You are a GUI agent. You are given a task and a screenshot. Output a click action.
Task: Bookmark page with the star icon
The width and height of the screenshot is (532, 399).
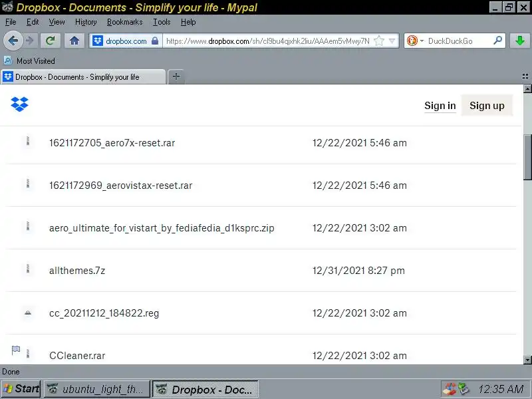(x=379, y=41)
